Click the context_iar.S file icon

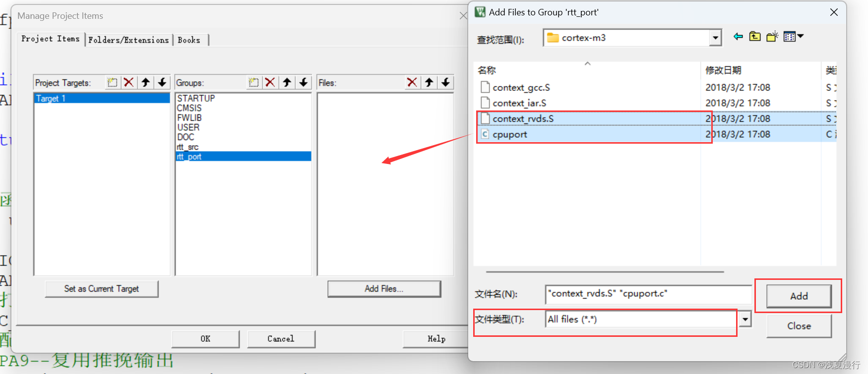pos(485,103)
